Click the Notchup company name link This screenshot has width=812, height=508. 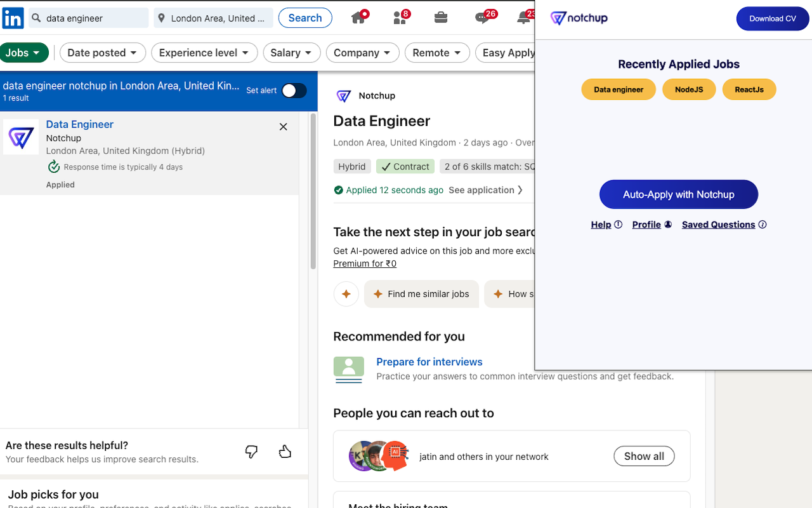(x=377, y=96)
